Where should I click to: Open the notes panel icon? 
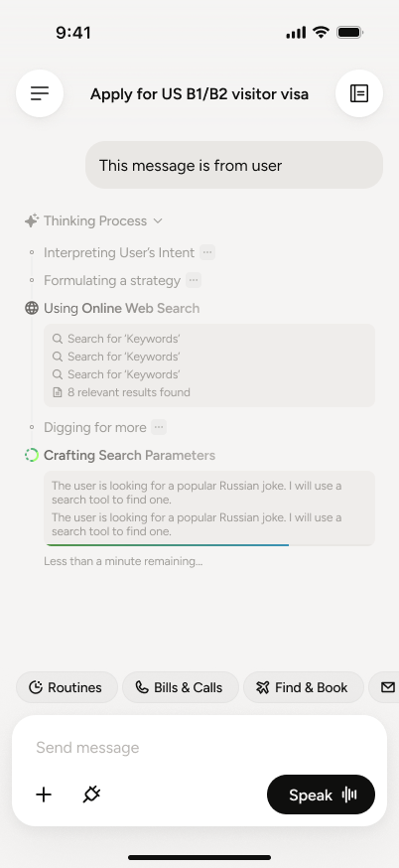(x=359, y=93)
